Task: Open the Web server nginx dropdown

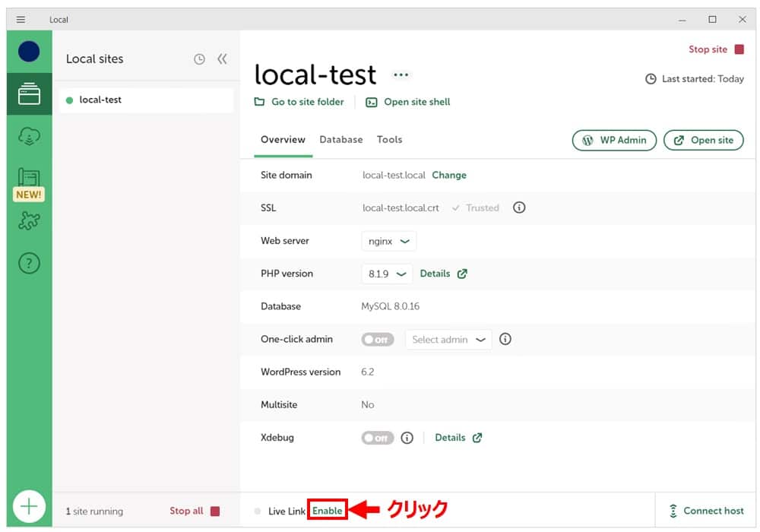Action: tap(388, 241)
